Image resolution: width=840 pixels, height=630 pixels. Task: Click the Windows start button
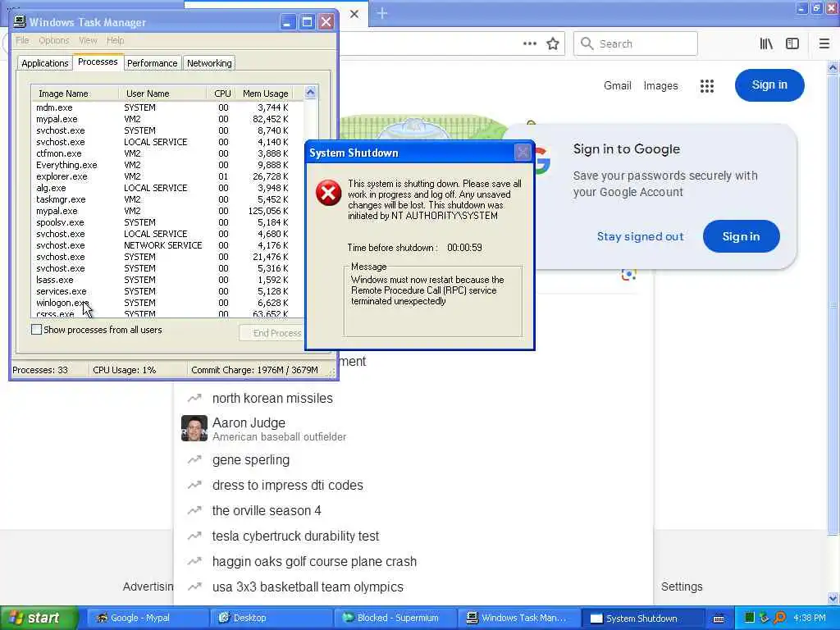[39, 619]
